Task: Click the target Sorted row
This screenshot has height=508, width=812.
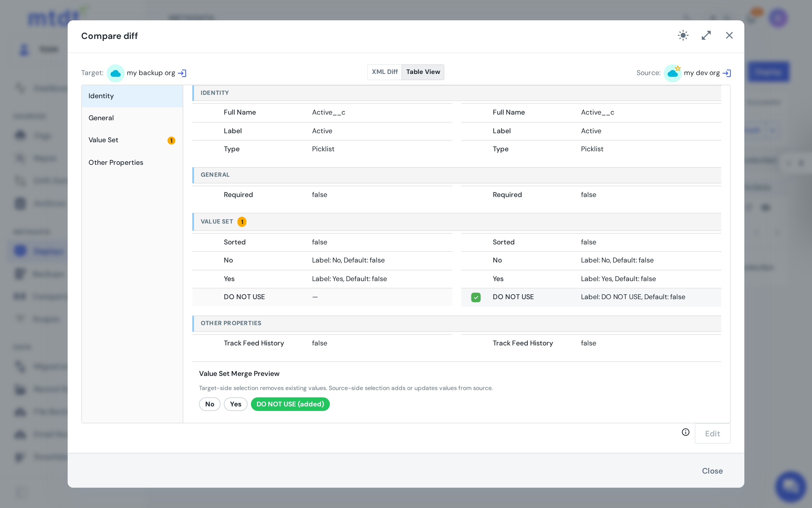Action: click(322, 242)
